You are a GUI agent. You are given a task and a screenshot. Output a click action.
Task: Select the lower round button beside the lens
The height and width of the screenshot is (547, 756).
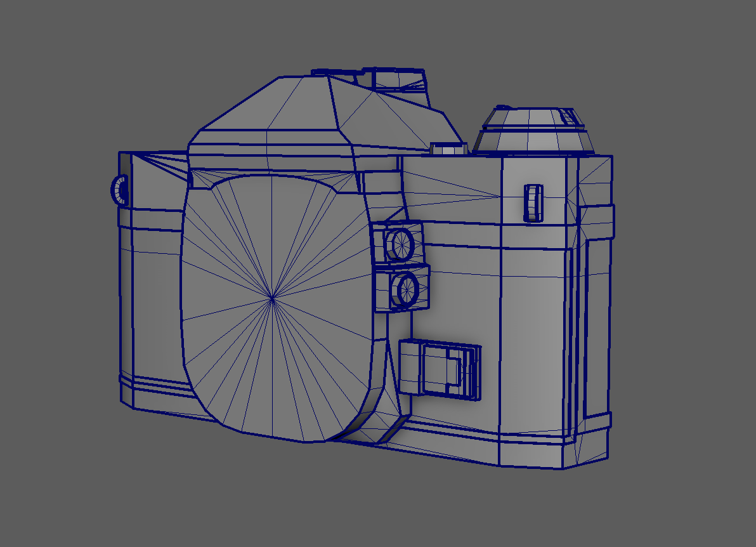tap(405, 289)
